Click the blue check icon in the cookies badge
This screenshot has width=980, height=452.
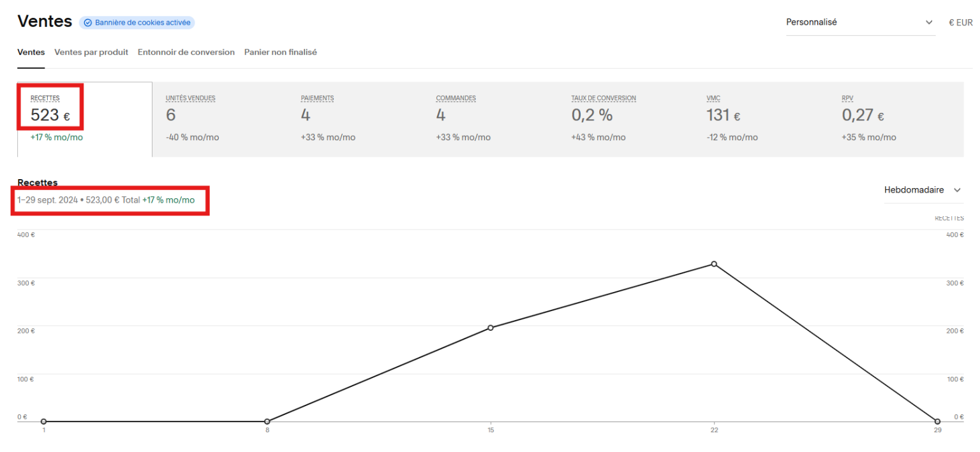(x=87, y=22)
